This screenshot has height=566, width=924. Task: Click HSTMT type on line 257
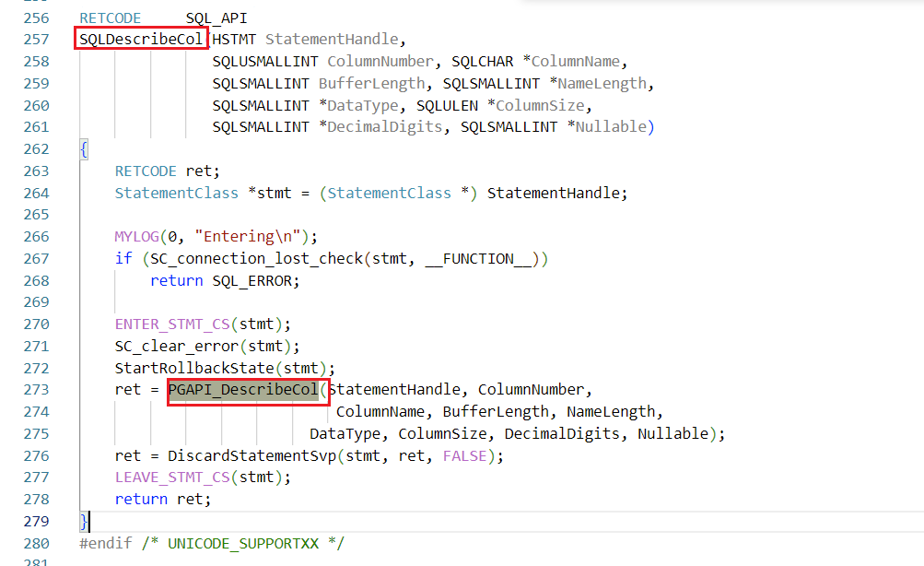[234, 40]
